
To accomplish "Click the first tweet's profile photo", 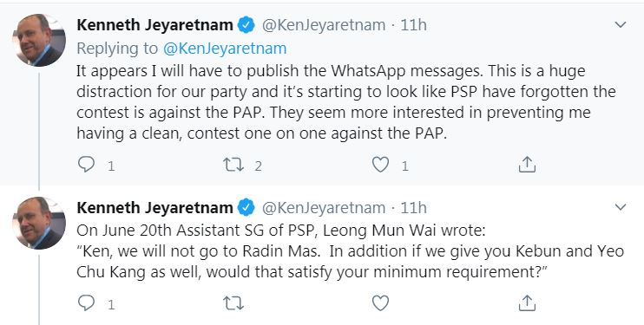I will (x=39, y=40).
